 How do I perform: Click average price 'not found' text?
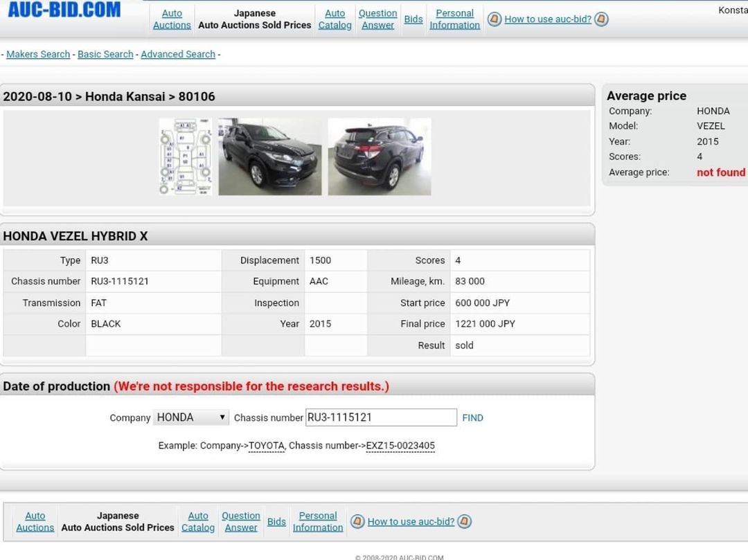(x=721, y=172)
